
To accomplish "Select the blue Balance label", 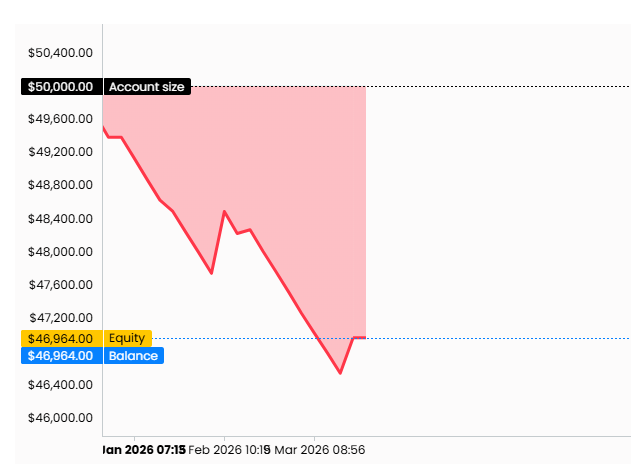I will click(132, 355).
